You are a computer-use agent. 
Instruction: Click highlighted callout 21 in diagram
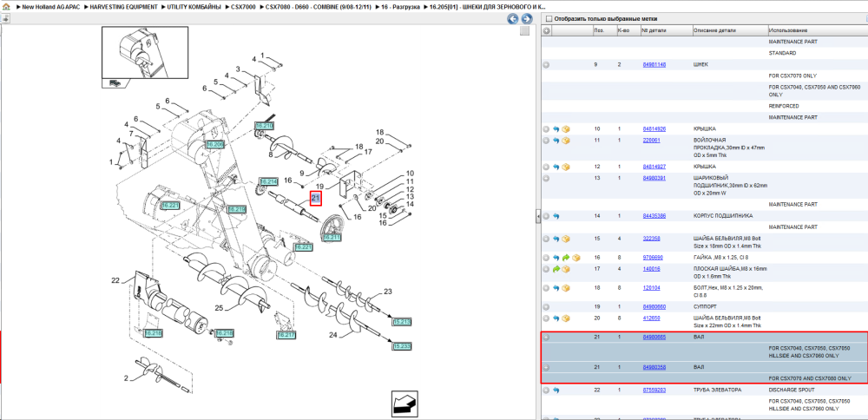coord(316,198)
